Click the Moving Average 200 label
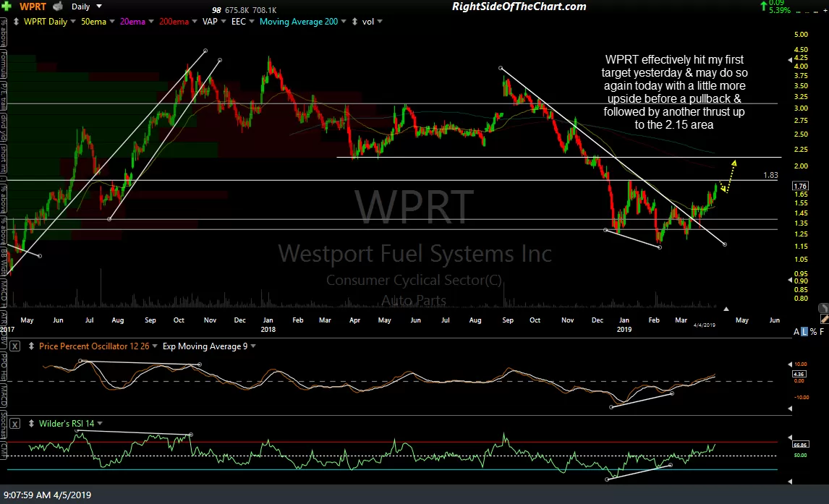Image resolution: width=829 pixels, height=504 pixels. tap(299, 22)
